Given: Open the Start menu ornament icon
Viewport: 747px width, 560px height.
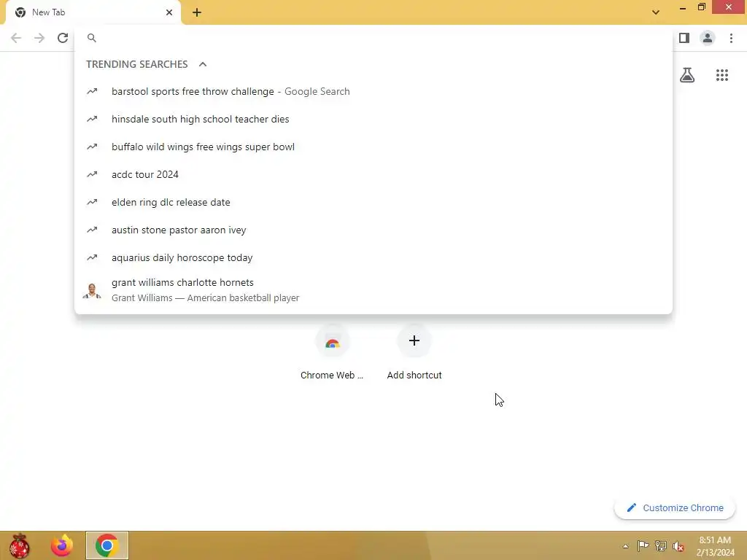Looking at the screenshot, I should point(20,545).
